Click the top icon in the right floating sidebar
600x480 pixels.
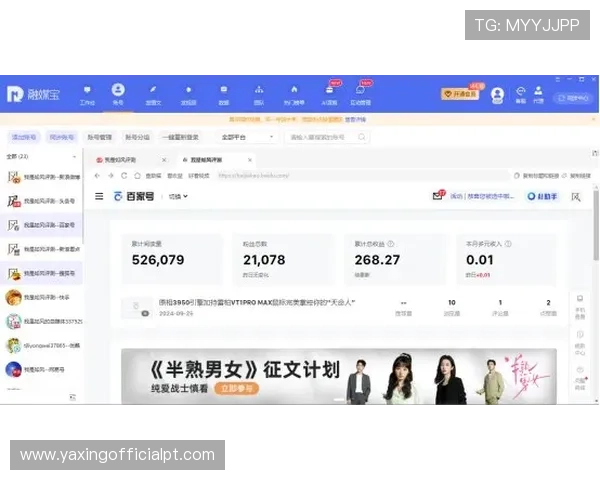[580, 299]
